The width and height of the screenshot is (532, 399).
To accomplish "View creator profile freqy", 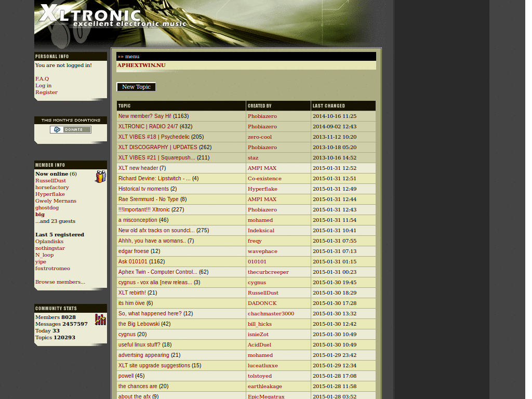I will pos(255,241).
